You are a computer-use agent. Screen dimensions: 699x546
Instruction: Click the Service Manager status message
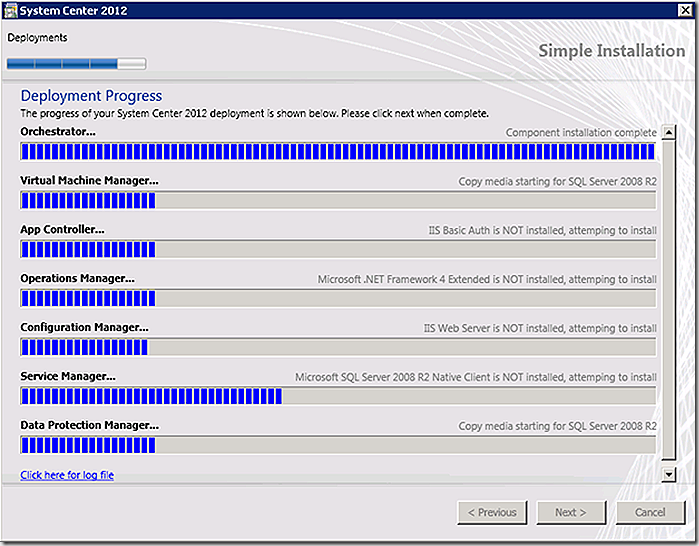coord(476,378)
